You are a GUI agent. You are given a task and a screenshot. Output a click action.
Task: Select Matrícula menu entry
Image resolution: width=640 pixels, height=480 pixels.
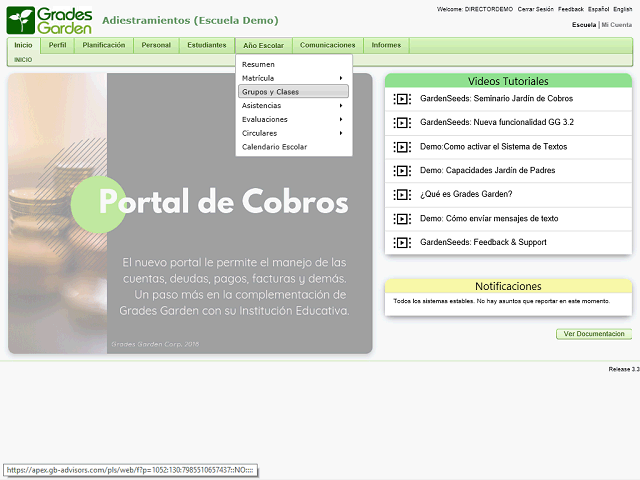(293, 78)
